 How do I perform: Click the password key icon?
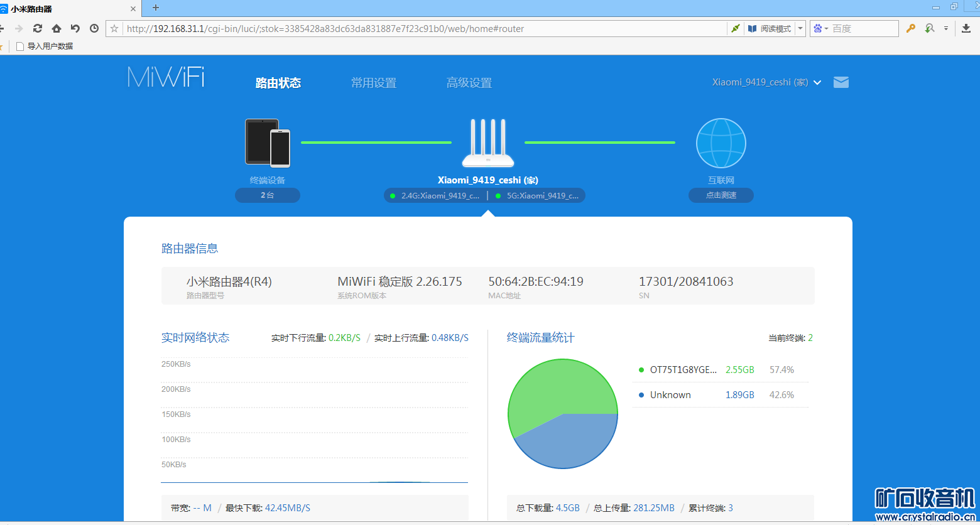910,28
